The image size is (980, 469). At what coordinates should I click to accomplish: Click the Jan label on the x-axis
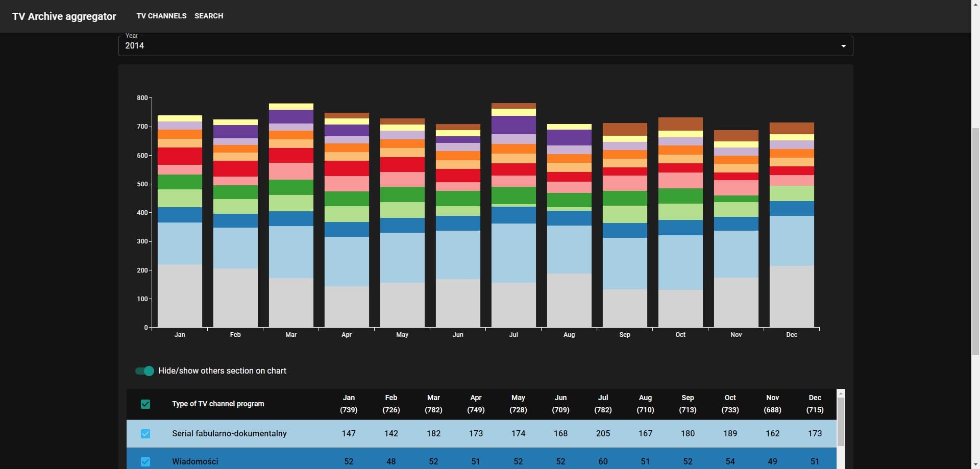tap(180, 335)
